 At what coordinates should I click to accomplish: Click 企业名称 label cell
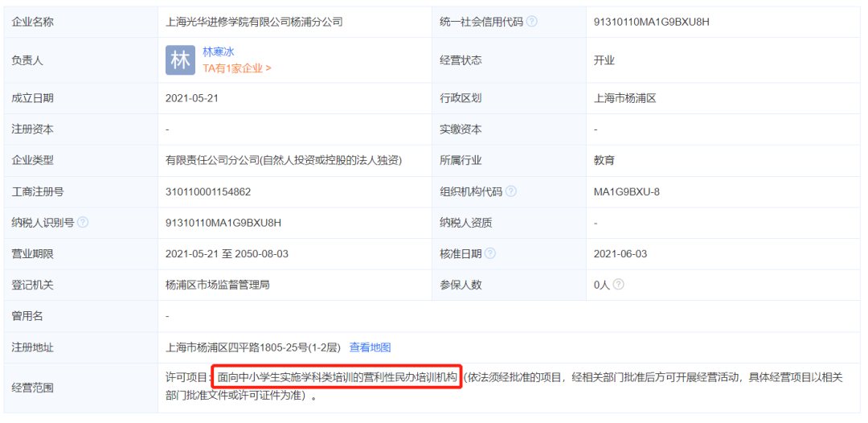pyautogui.click(x=81, y=23)
